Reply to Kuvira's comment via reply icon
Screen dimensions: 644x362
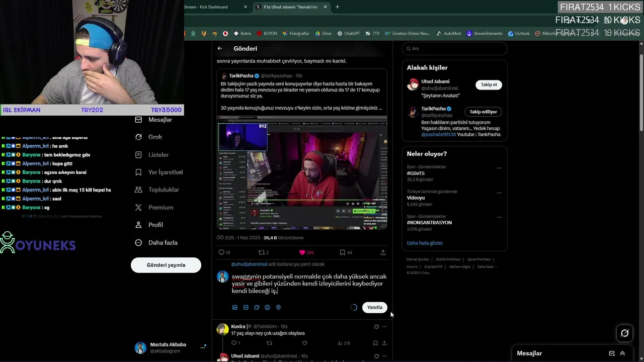(234, 343)
